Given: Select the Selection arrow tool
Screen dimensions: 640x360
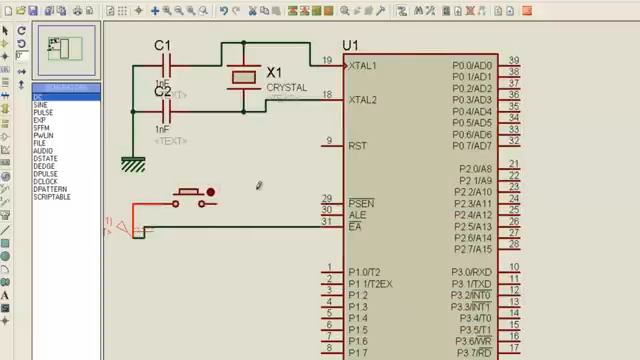Looking at the screenshot, I should [5, 31].
